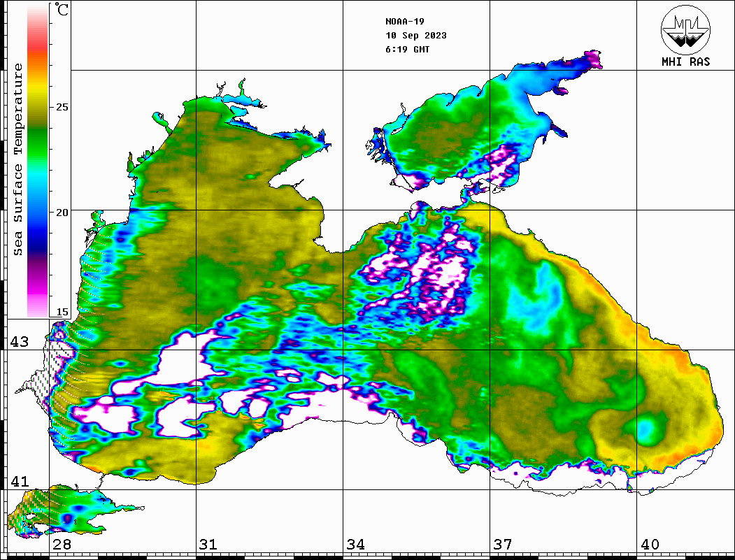Click longitude label '28'
Screen dimensions: 735x560
[62, 545]
